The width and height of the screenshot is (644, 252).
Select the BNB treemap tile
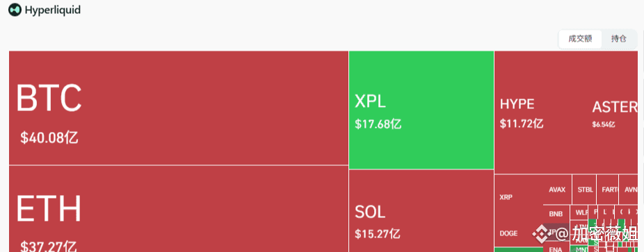(556, 214)
